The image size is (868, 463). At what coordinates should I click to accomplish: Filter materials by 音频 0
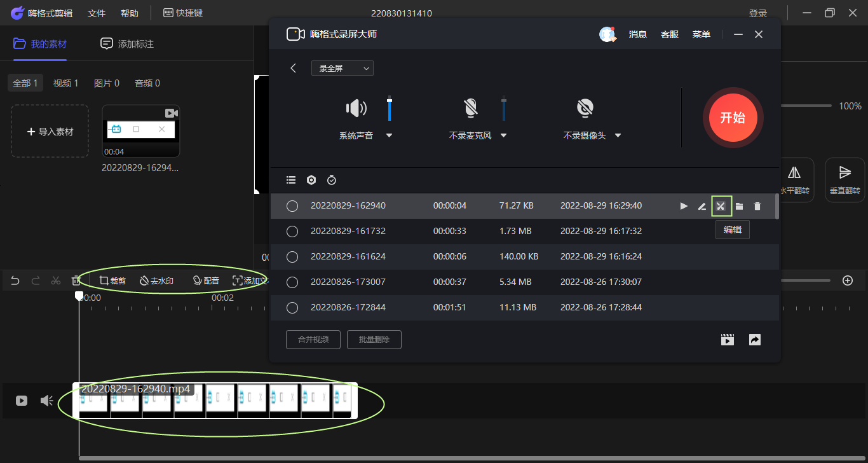tap(147, 83)
